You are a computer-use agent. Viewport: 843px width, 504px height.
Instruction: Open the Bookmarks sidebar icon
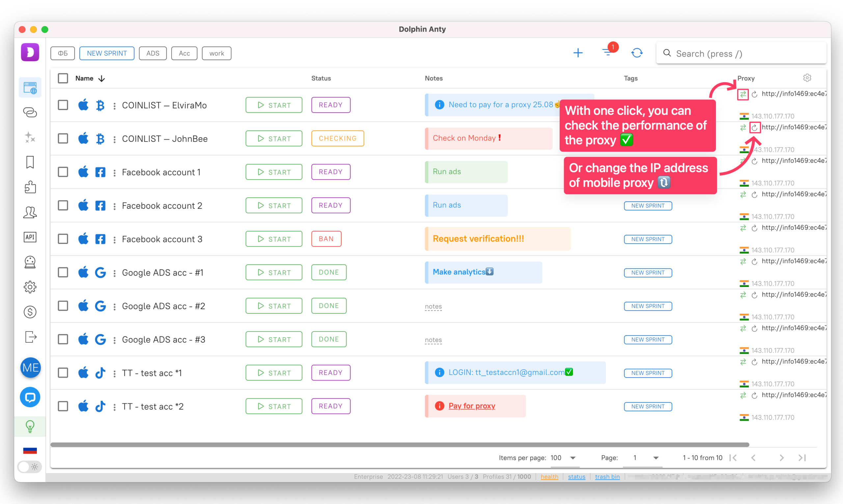point(30,162)
